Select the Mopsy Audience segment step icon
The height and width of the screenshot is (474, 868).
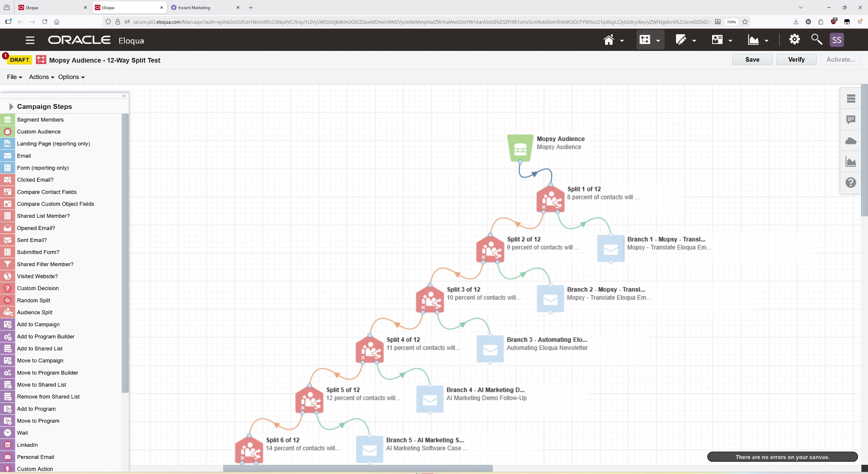(x=520, y=148)
